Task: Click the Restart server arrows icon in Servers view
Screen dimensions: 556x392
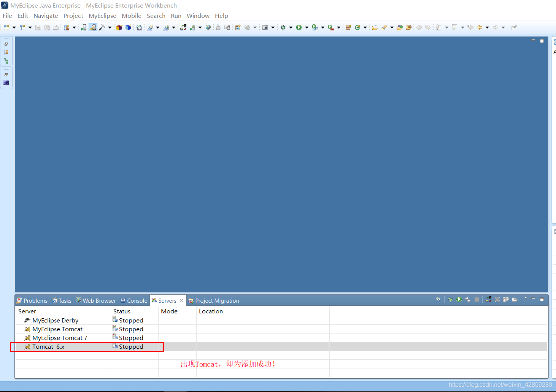Action: point(468,299)
